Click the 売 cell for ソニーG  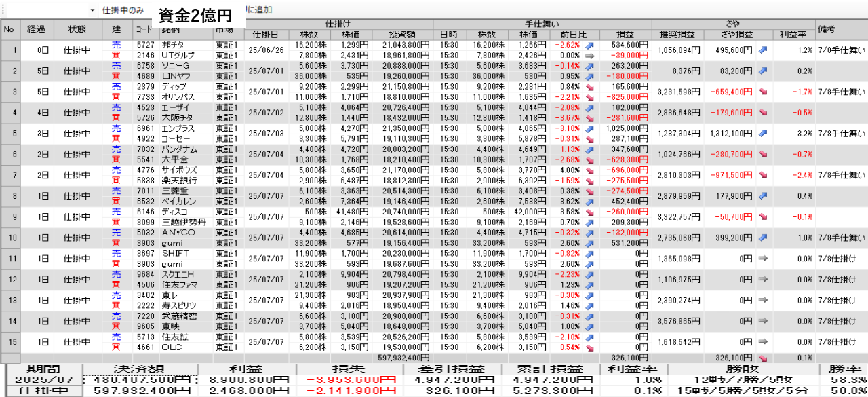116,65
